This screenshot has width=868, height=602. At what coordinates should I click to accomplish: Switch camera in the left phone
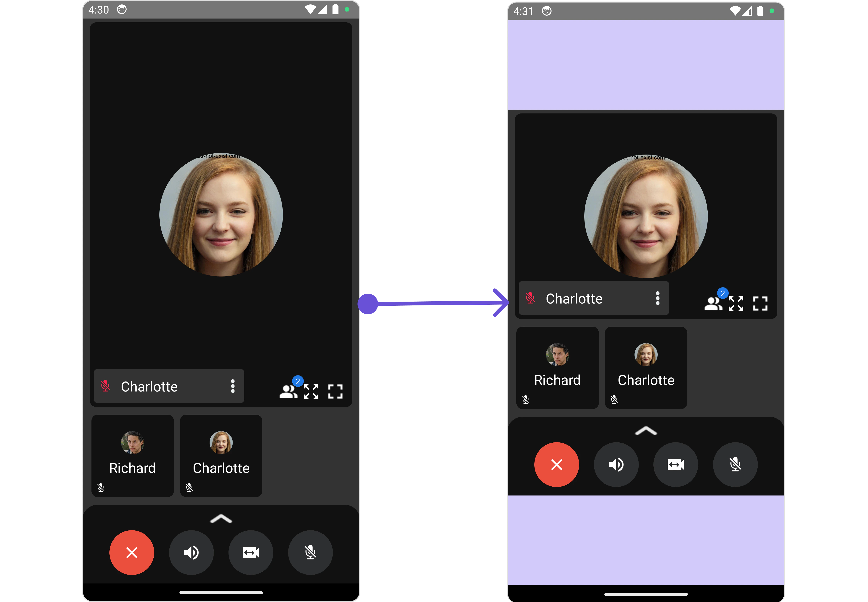coord(250,553)
